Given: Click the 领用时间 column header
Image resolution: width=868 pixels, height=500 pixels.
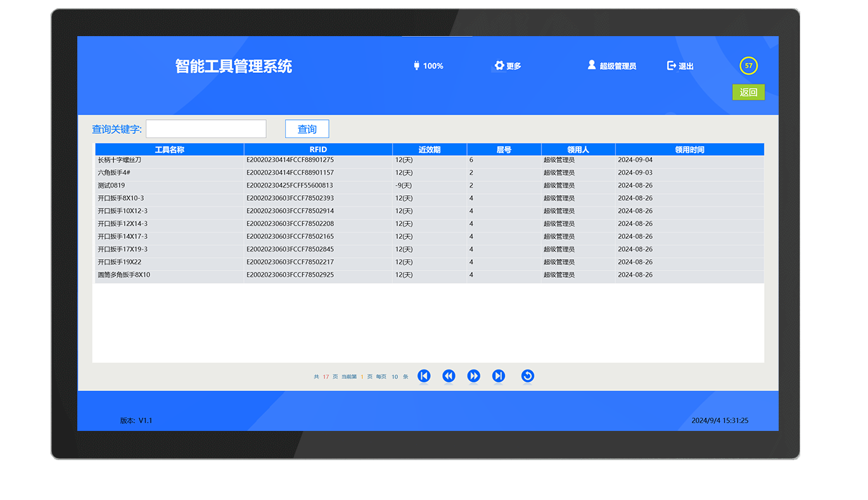Looking at the screenshot, I should tap(689, 150).
